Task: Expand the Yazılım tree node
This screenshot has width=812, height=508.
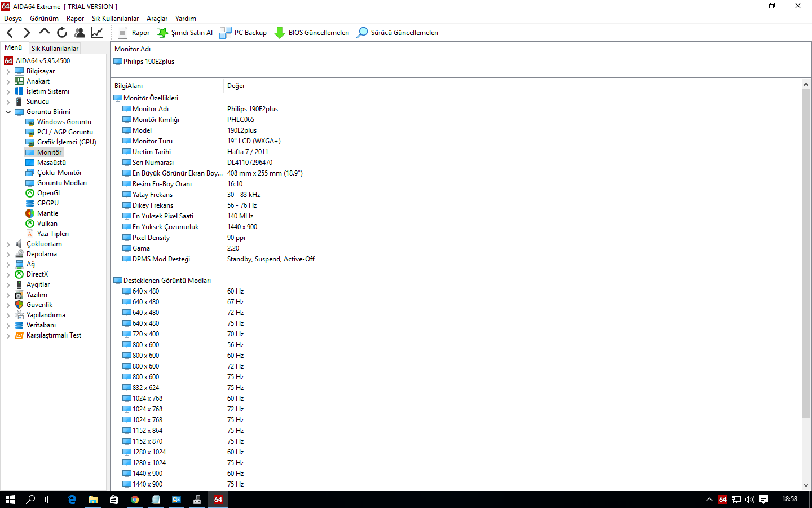Action: 8,295
